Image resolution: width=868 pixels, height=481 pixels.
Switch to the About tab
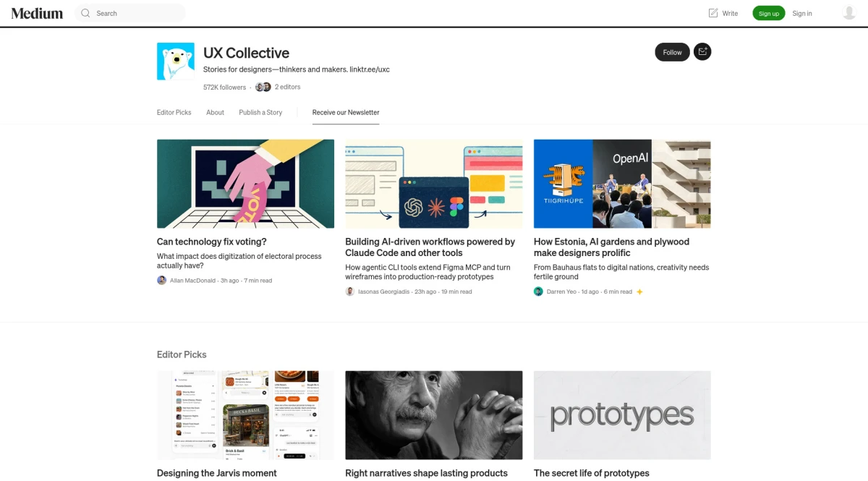(215, 112)
